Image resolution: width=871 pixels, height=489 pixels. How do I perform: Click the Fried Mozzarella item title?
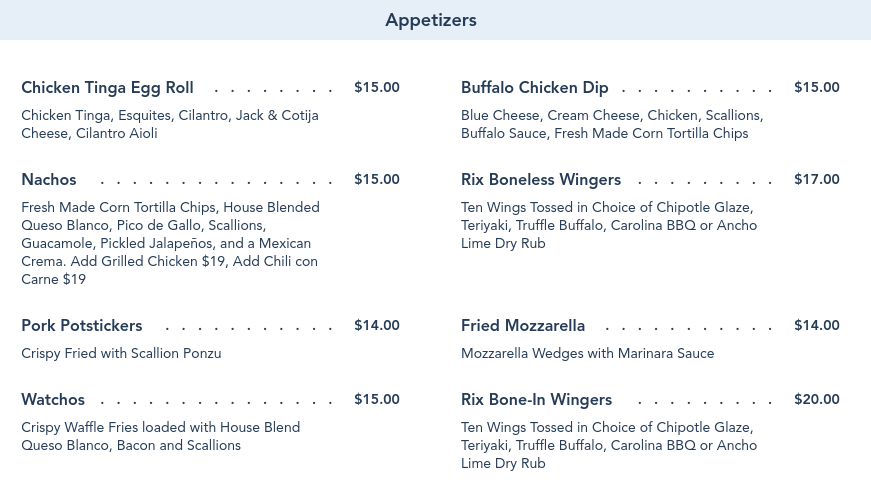click(x=523, y=326)
